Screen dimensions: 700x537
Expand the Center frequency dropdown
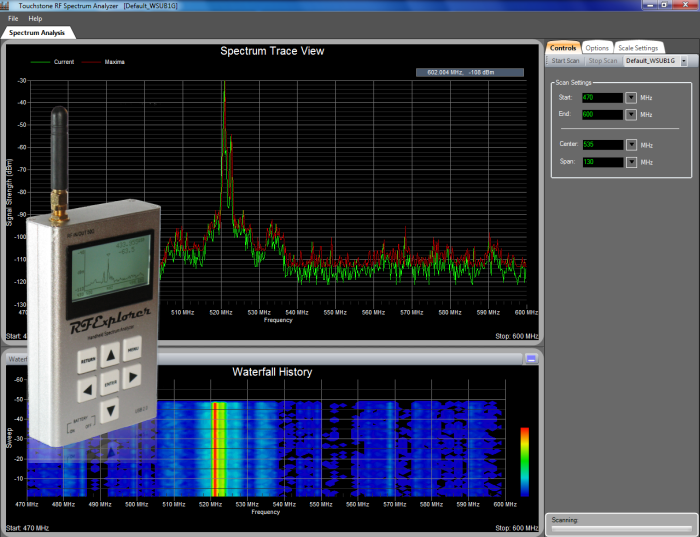pyautogui.click(x=631, y=145)
